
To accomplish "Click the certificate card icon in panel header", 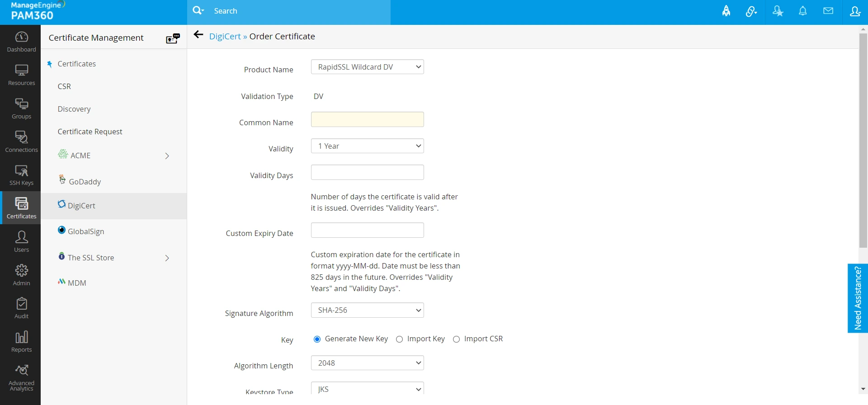I will click(173, 38).
